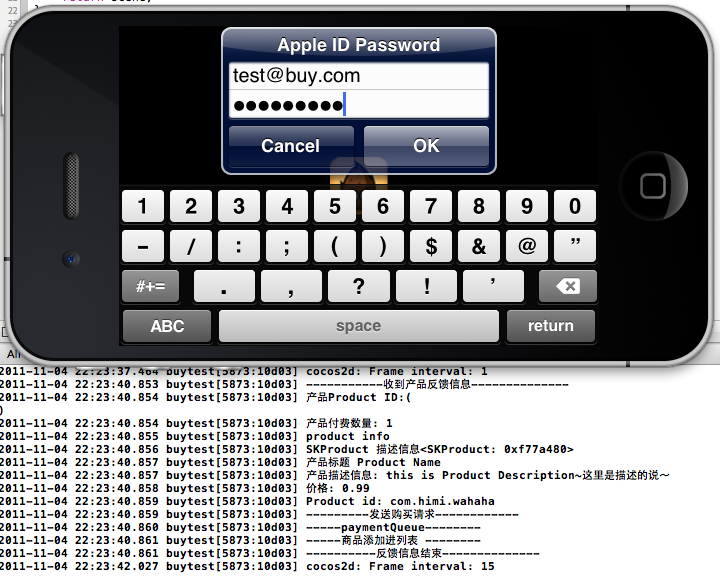
Task: Switch keyboard to ABC letters
Action: (167, 327)
